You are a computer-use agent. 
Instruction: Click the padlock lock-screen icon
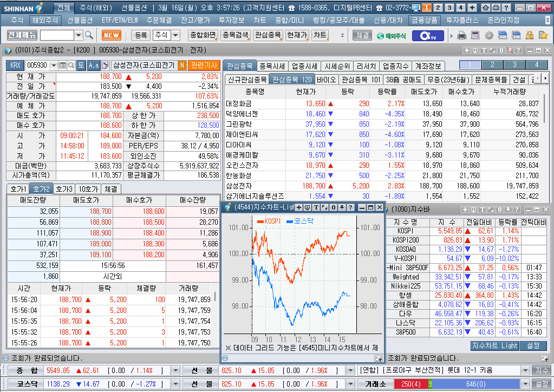coord(529,35)
